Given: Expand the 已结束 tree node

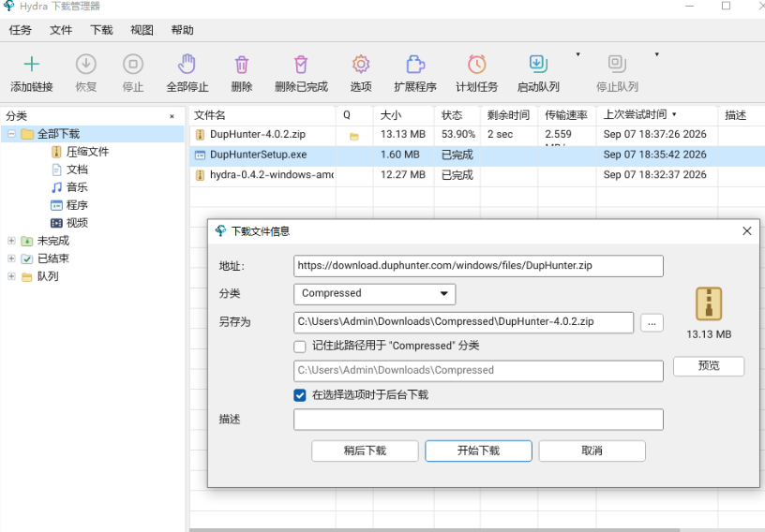Looking at the screenshot, I should point(11,259).
